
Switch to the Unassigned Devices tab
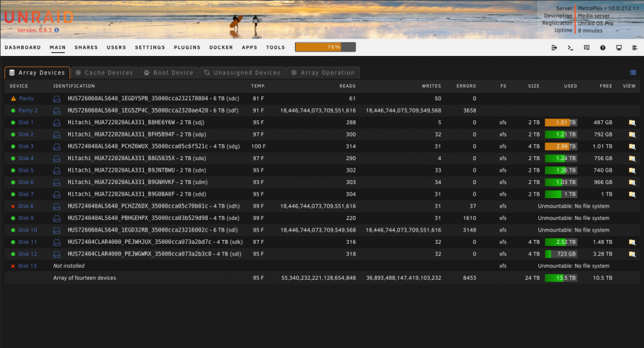click(x=242, y=73)
